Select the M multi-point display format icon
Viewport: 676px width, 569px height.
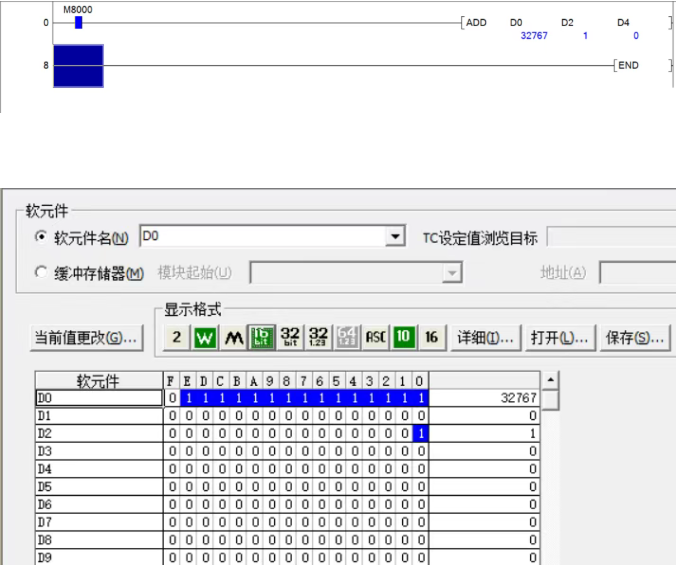(233, 338)
